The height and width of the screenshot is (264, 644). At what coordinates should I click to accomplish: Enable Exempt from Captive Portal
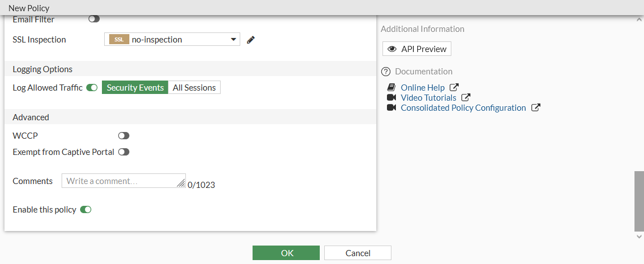pos(124,152)
